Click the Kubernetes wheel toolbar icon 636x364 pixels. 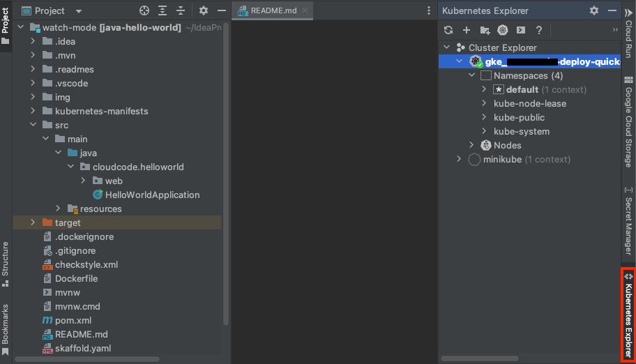tap(503, 30)
